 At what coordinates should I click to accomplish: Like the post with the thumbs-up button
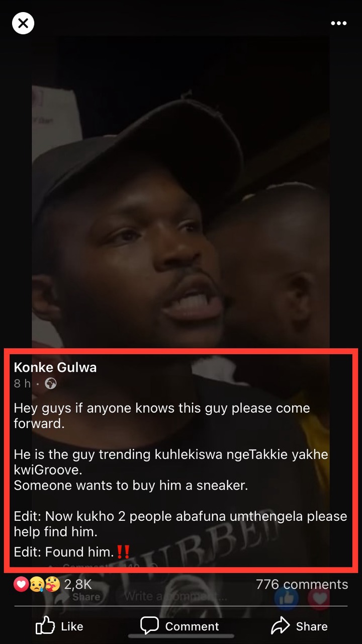point(59,626)
